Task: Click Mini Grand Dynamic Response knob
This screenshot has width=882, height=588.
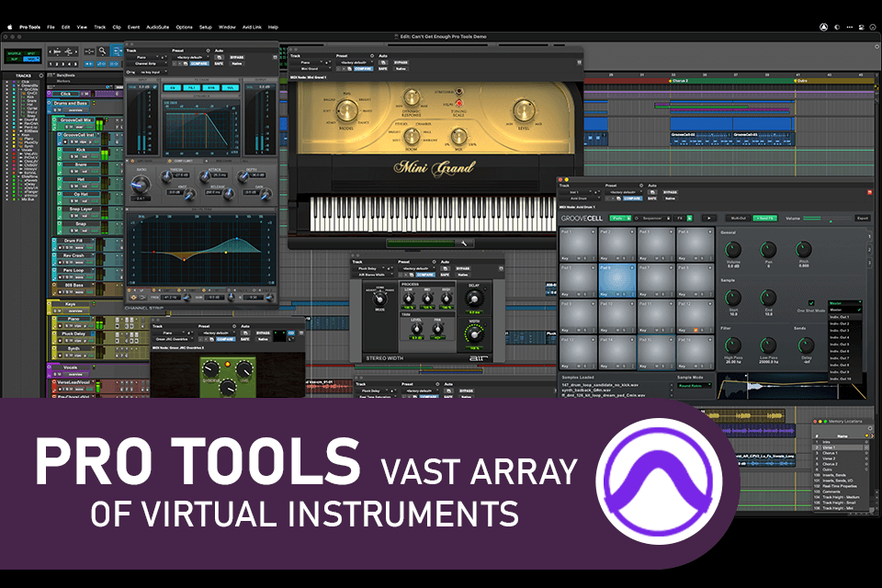Action: [412, 97]
